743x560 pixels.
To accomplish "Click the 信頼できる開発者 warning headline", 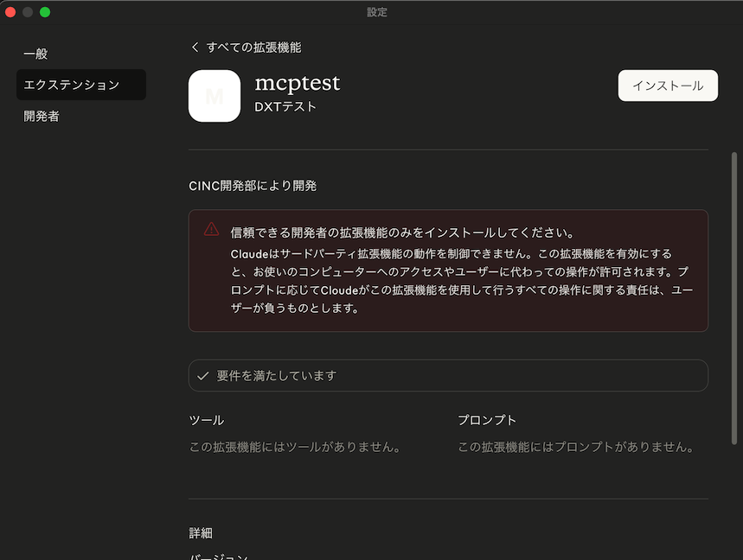I will pyautogui.click(x=403, y=232).
